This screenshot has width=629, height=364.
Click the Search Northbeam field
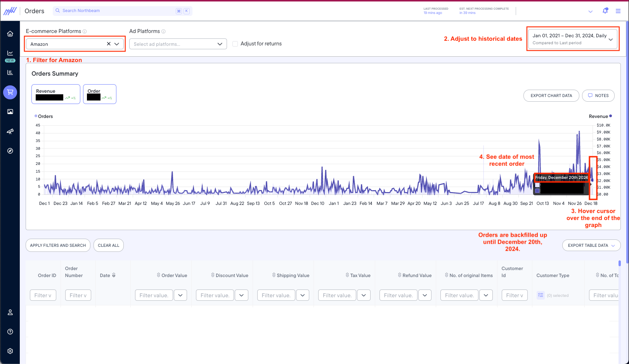123,11
